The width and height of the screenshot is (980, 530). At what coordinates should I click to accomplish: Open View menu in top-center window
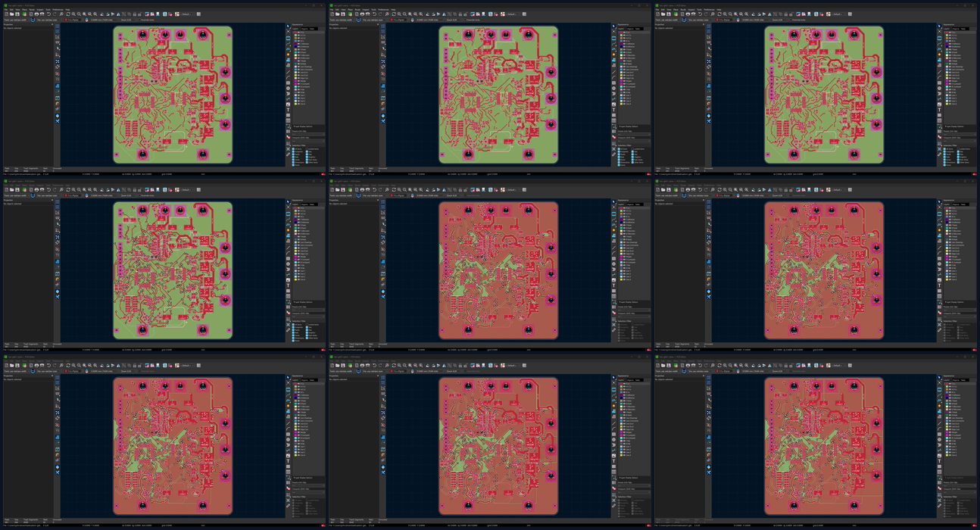click(x=343, y=9)
